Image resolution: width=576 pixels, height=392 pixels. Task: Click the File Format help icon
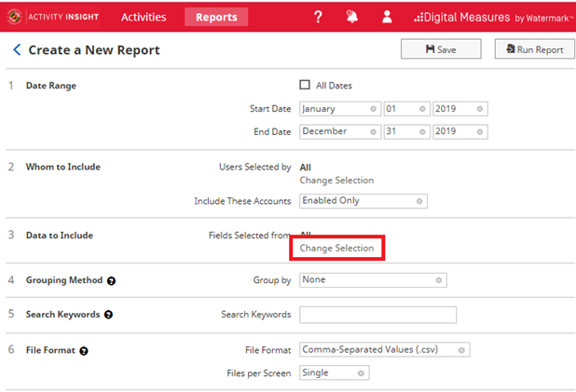tap(83, 351)
